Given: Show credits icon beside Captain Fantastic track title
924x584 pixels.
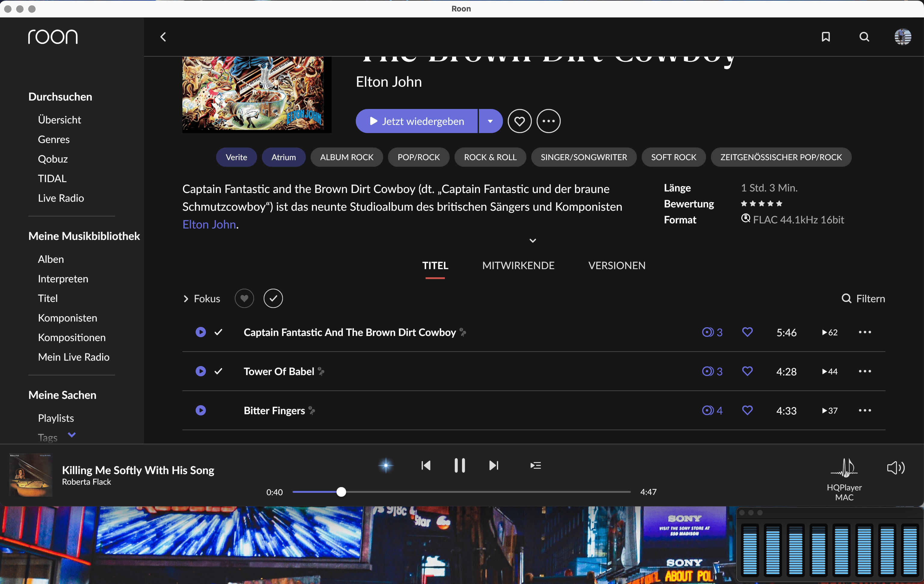Looking at the screenshot, I should click(x=463, y=332).
